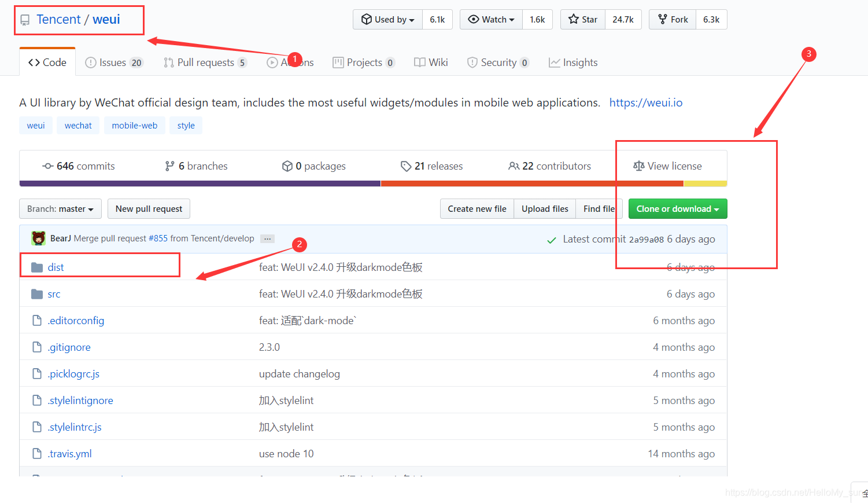This screenshot has width=868, height=503.
Task: View the 21 releases page
Action: coord(431,166)
